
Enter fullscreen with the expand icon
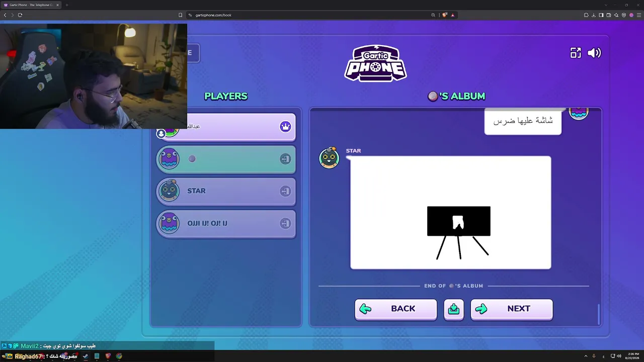[576, 53]
